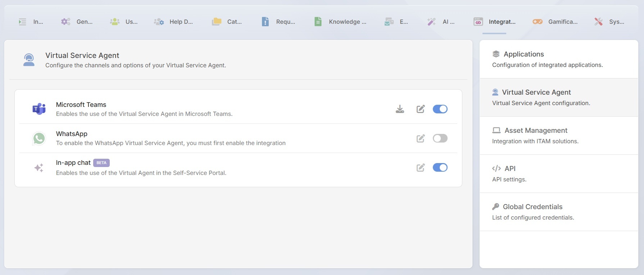Open the Cat... tab
Screen dimensions: 644x275
[x=227, y=22]
